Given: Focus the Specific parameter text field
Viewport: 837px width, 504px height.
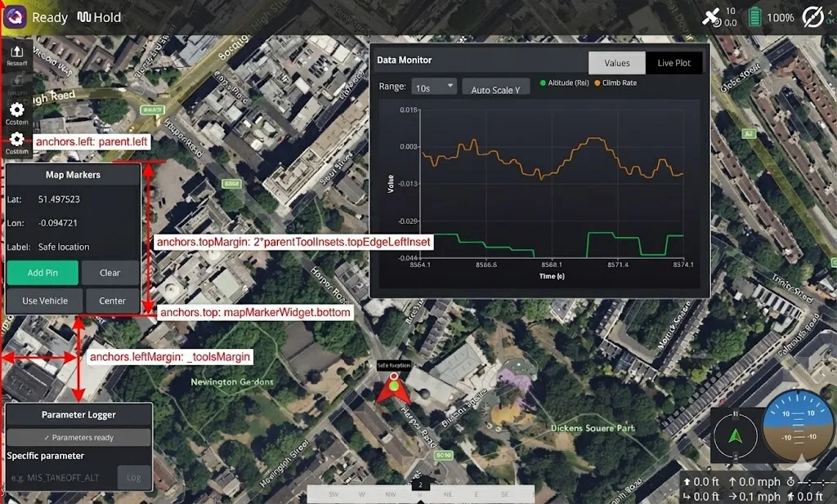Looking at the screenshot, I should pyautogui.click(x=61, y=478).
